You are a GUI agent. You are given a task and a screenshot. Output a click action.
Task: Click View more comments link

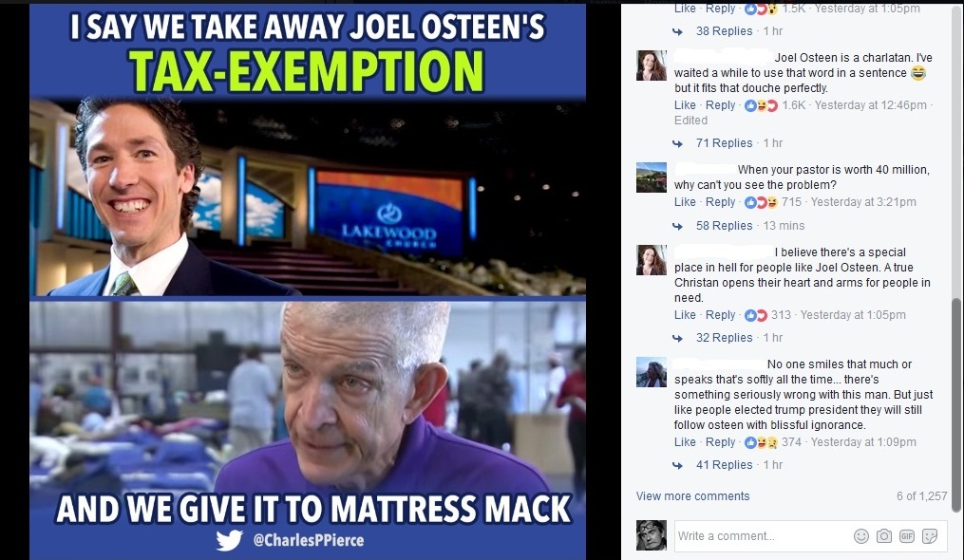click(693, 496)
